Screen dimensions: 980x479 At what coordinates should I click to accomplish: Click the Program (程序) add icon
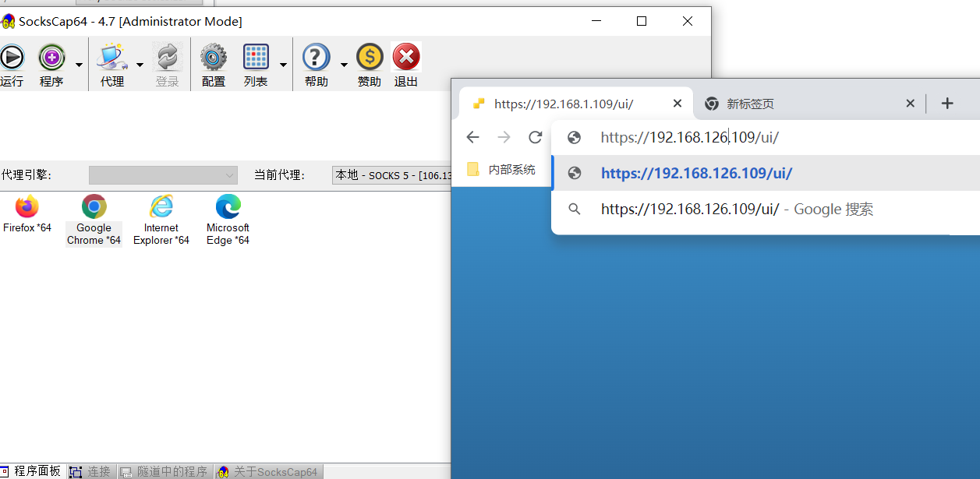click(x=51, y=58)
